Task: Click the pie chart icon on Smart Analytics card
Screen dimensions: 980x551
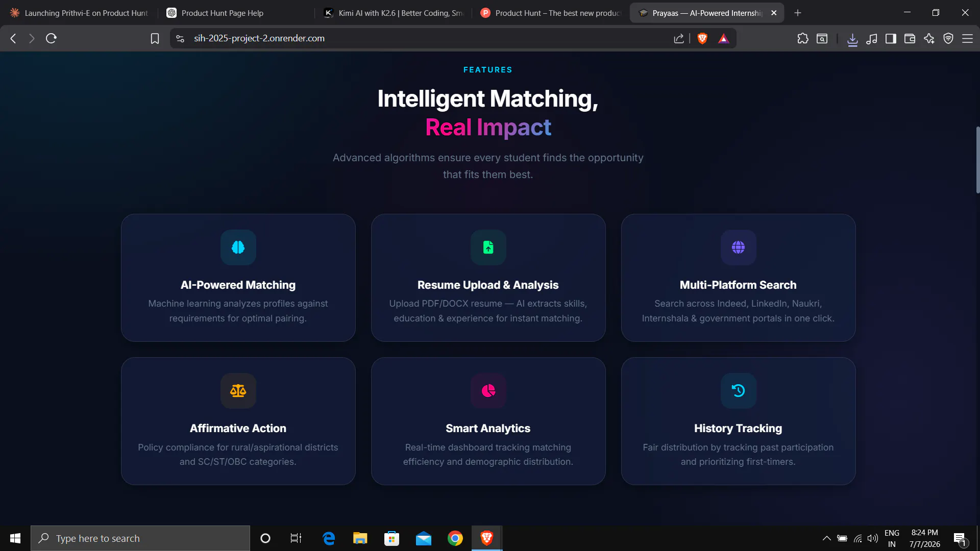Action: [488, 391]
